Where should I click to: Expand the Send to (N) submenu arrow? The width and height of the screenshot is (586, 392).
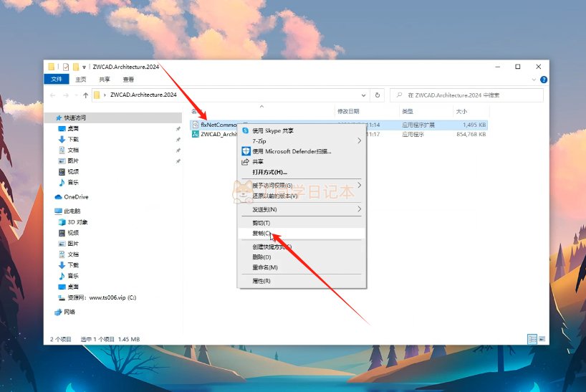pos(359,209)
